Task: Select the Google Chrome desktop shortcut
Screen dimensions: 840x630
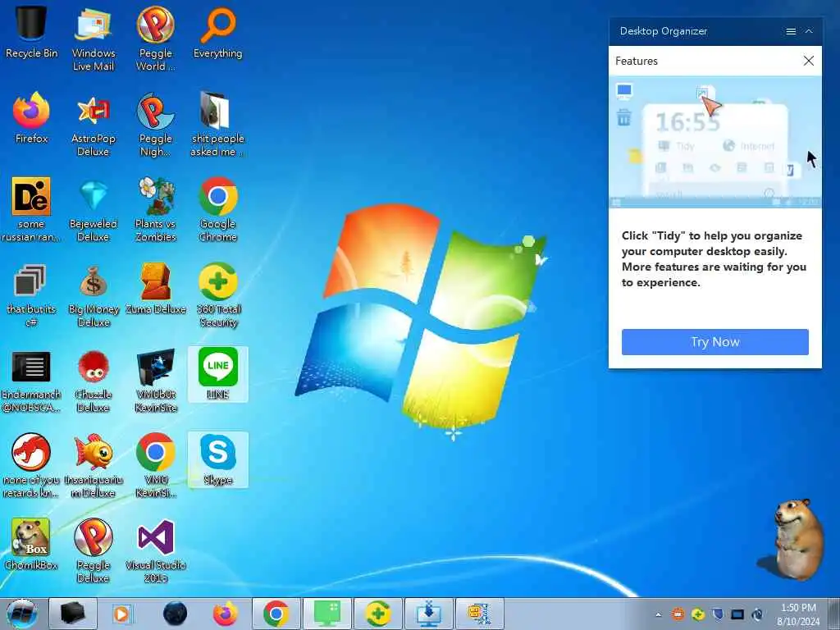Action: (217, 209)
